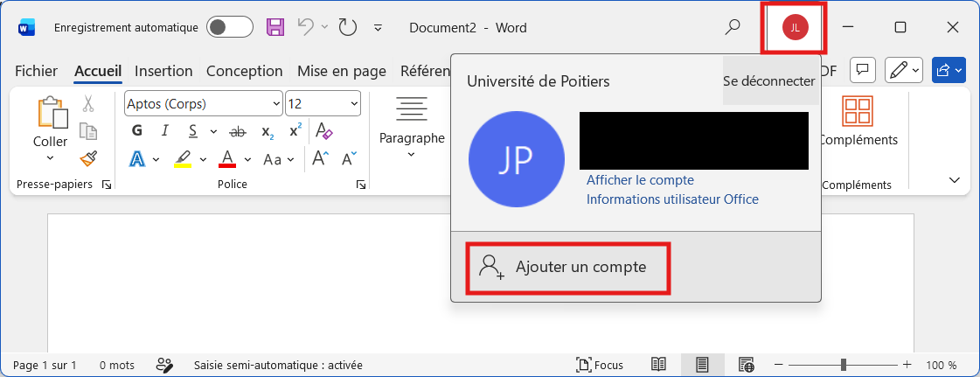Screen dimensions: 980x377
Task: Click Ajouter un compte
Action: [x=568, y=268]
